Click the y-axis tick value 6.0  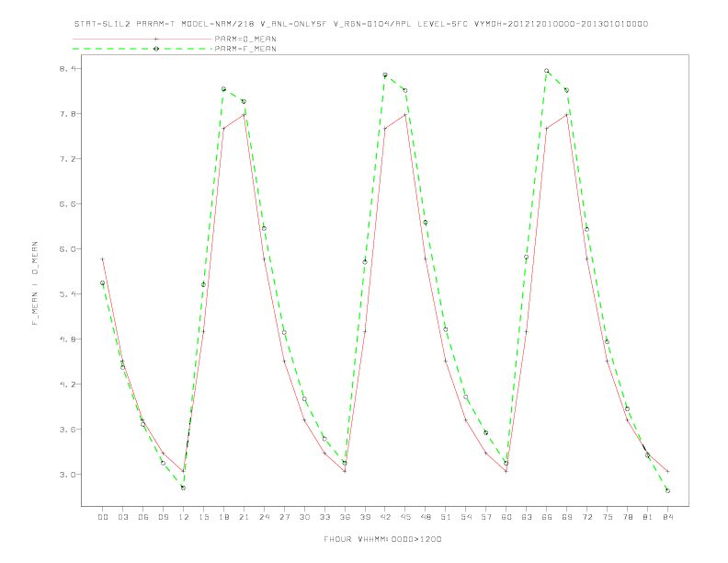pyautogui.click(x=67, y=249)
